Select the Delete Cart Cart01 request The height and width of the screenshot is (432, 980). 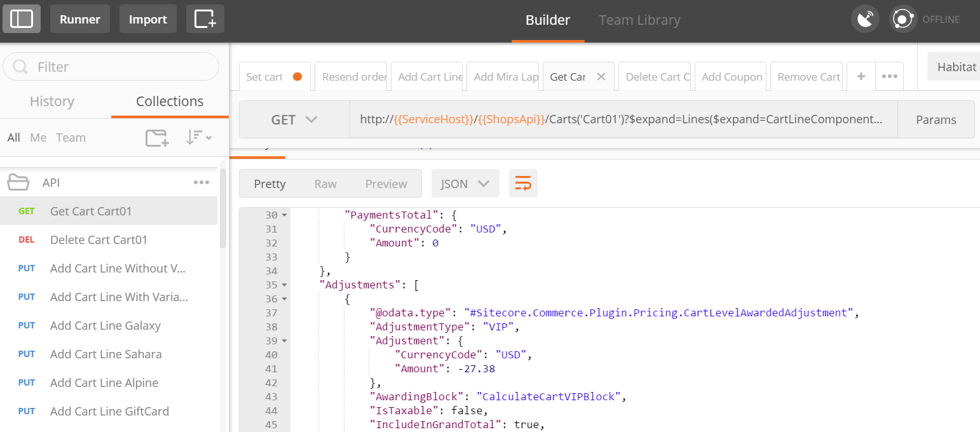[109, 240]
